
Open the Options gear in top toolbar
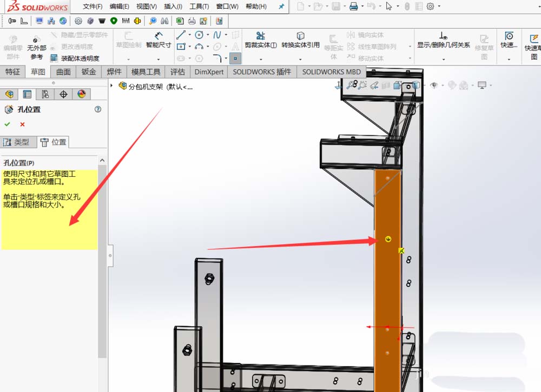click(x=430, y=6)
